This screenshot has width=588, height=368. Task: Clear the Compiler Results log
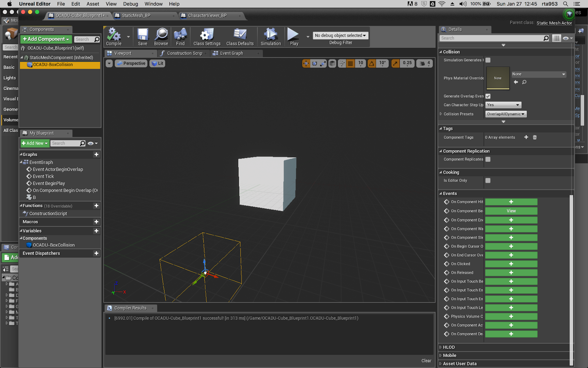point(426,361)
